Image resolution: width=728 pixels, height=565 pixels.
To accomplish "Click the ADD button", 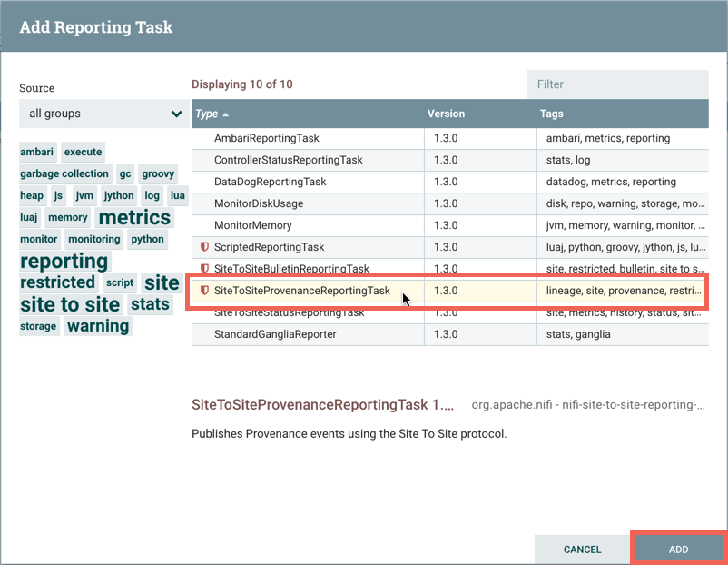I will pyautogui.click(x=678, y=550).
